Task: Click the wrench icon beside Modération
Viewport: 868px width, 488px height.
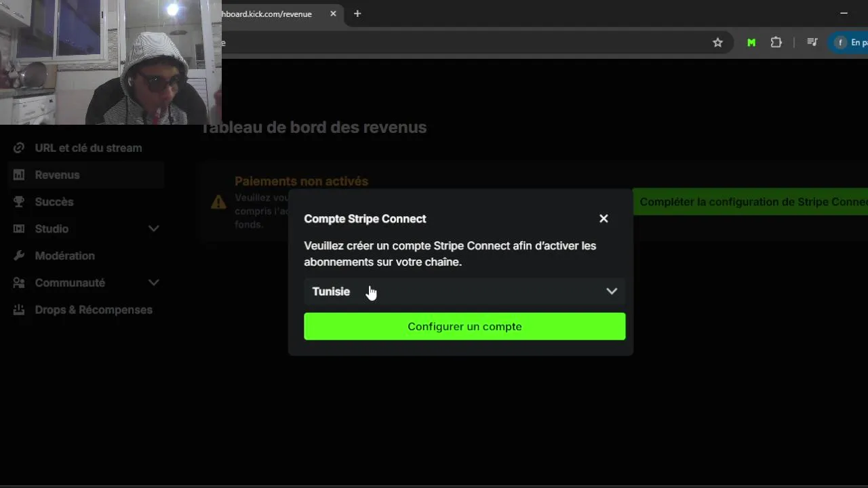Action: tap(19, 256)
